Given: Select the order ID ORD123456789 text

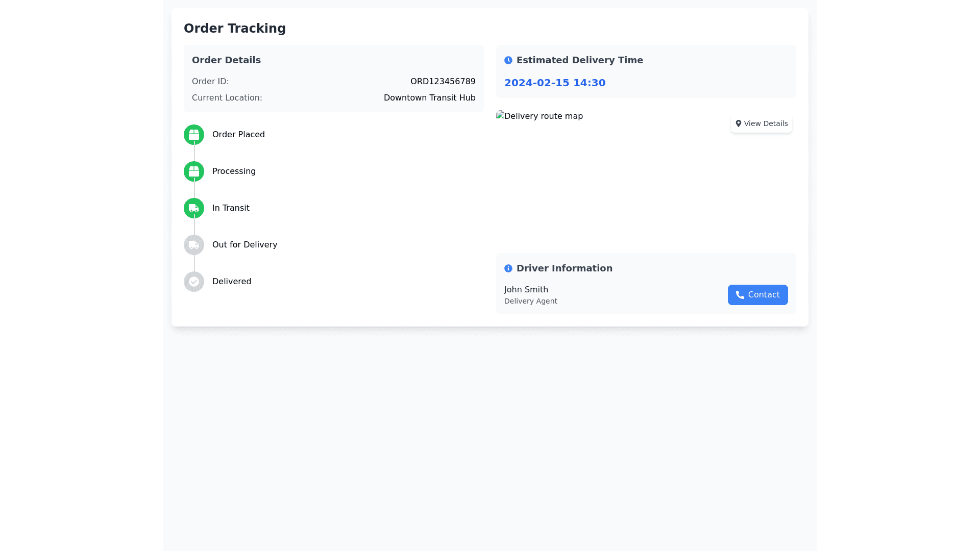Looking at the screenshot, I should [x=443, y=82].
